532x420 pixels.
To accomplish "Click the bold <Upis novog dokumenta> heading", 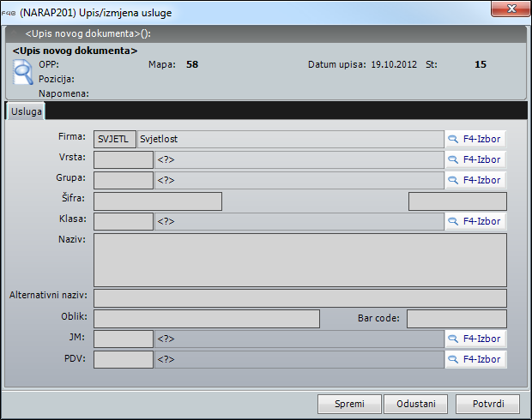I will 75,51.
